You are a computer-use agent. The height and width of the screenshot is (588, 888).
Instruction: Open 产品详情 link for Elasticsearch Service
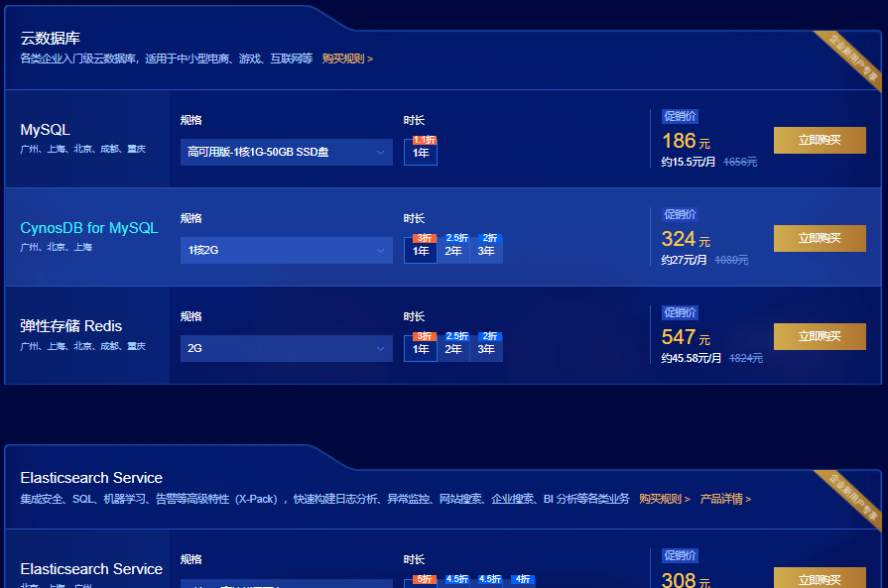(x=725, y=499)
